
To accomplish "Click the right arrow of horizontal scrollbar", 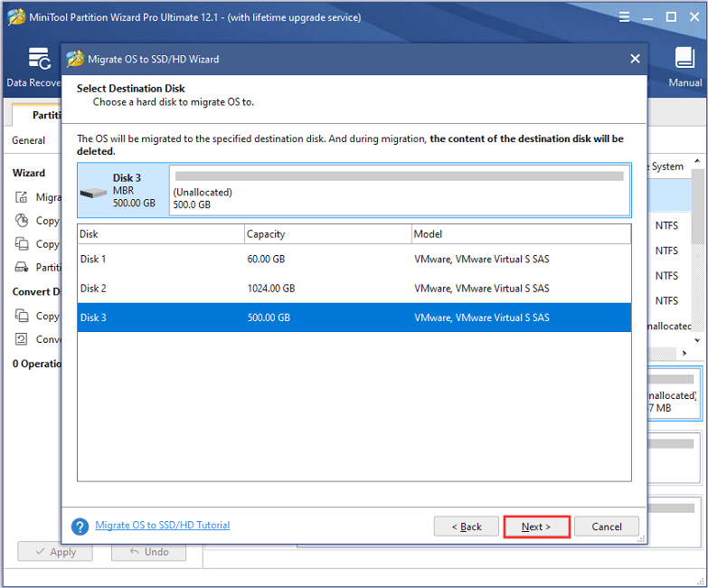I will [684, 353].
